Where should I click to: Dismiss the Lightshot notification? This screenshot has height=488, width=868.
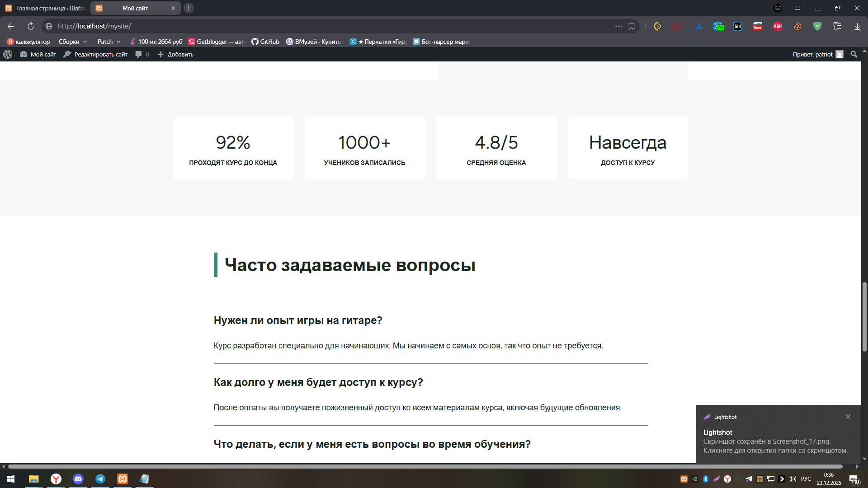tap(848, 417)
